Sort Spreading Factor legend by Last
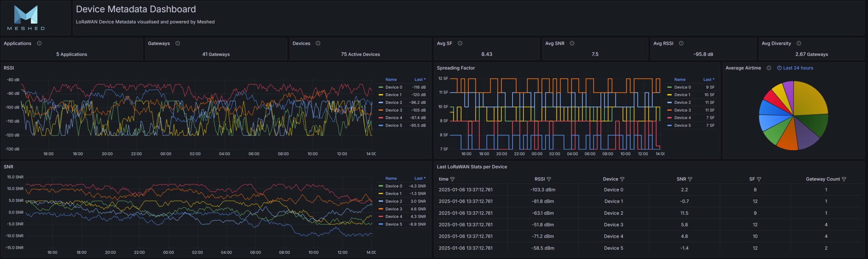The width and height of the screenshot is (868, 259). (x=709, y=80)
